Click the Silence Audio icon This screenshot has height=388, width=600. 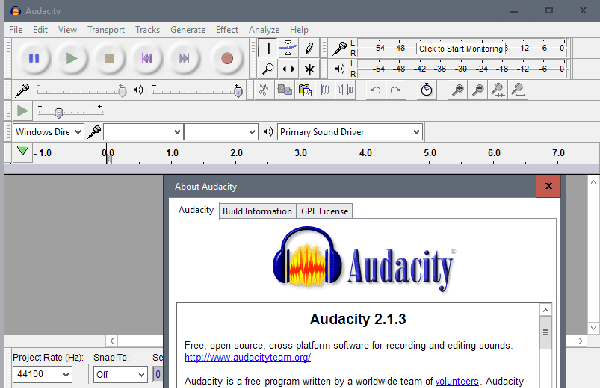(346, 90)
